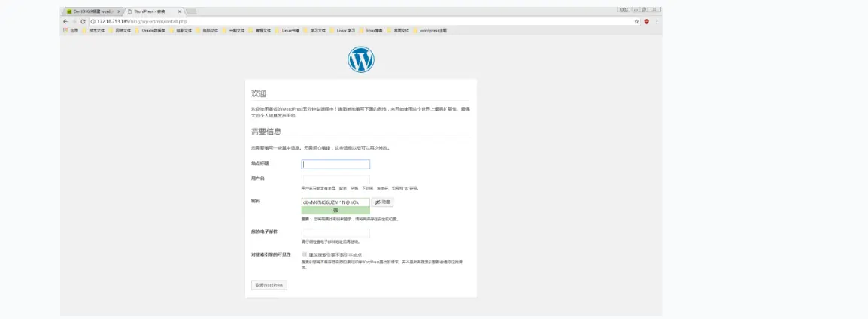Click the 安装WordPress install button
Image resolution: width=868 pixels, height=319 pixels.
269,285
